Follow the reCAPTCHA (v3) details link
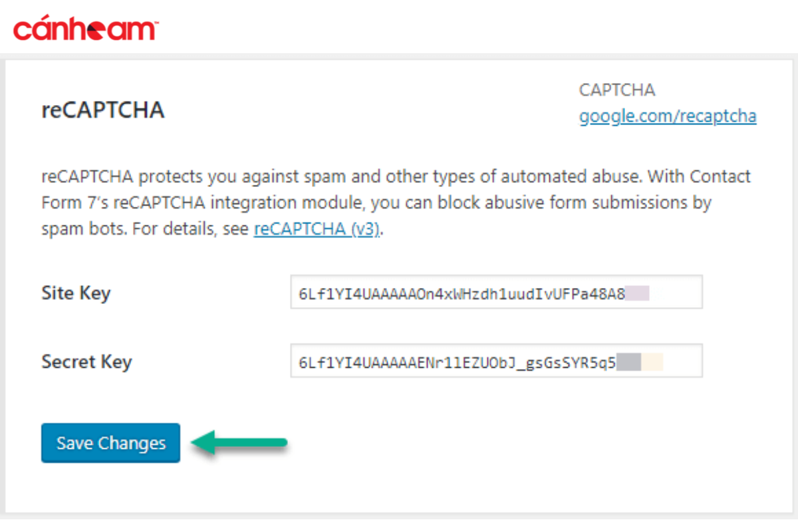This screenshot has height=532, width=798. 317,229
